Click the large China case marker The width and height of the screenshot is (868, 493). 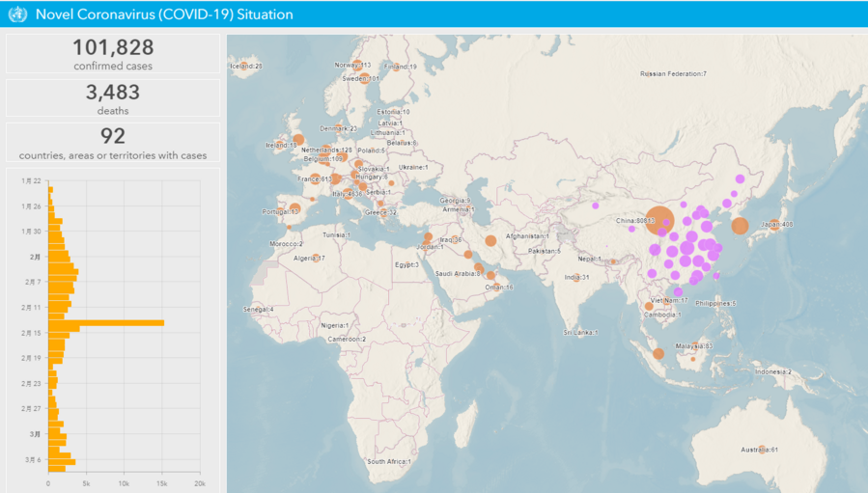659,221
